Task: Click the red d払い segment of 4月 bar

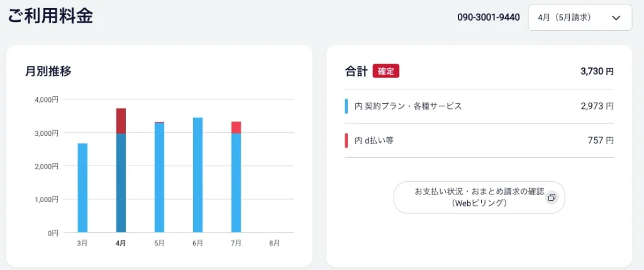Action: [x=121, y=121]
